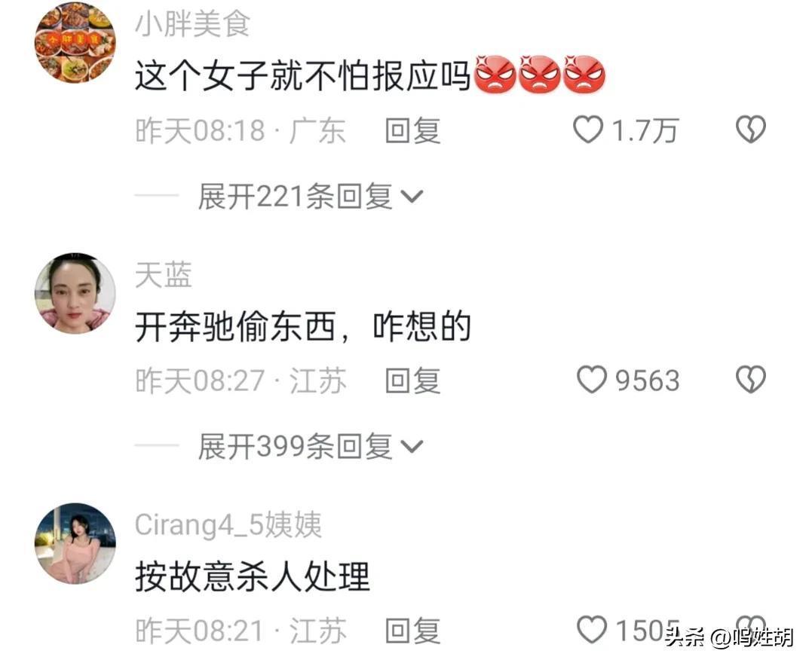
Task: Reply to 小胖美食's comment
Action: [412, 130]
